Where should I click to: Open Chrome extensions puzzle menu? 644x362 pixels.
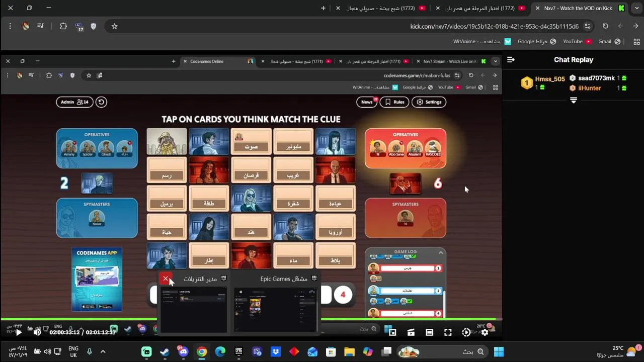coord(63,26)
